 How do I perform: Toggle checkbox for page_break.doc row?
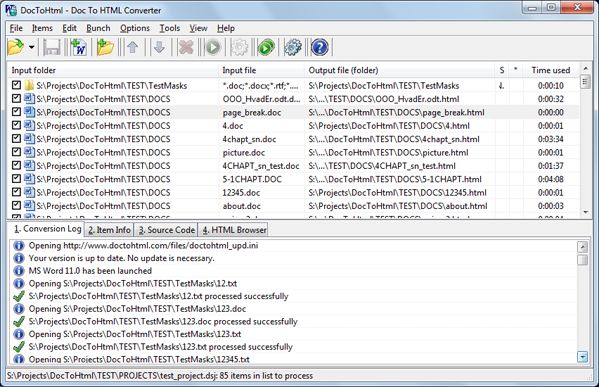click(16, 112)
